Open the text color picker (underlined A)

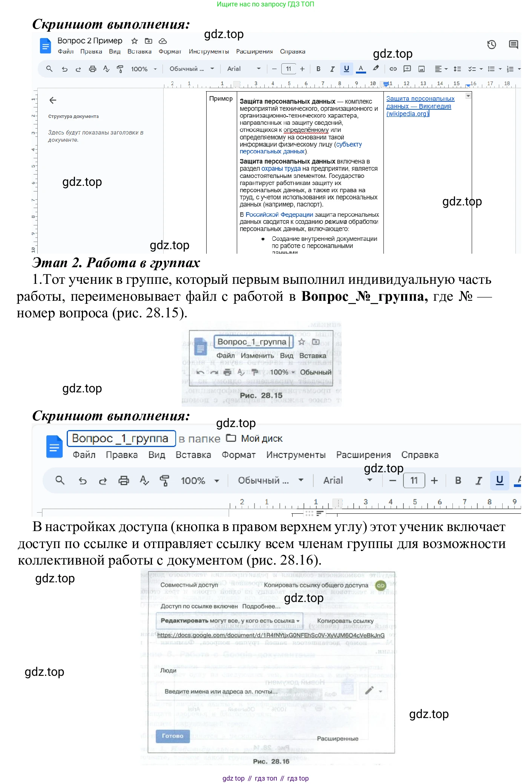pyautogui.click(x=361, y=69)
